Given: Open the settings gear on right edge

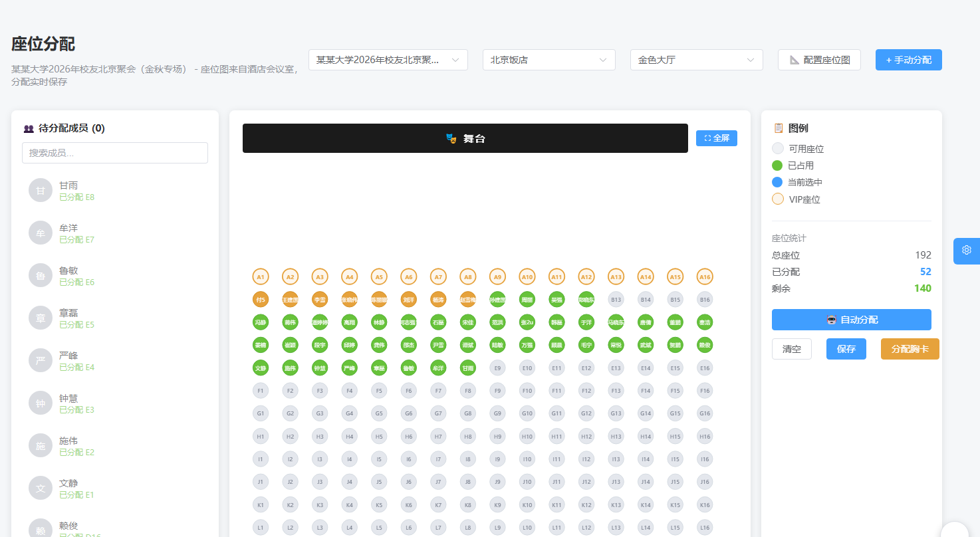Looking at the screenshot, I should click(x=967, y=251).
